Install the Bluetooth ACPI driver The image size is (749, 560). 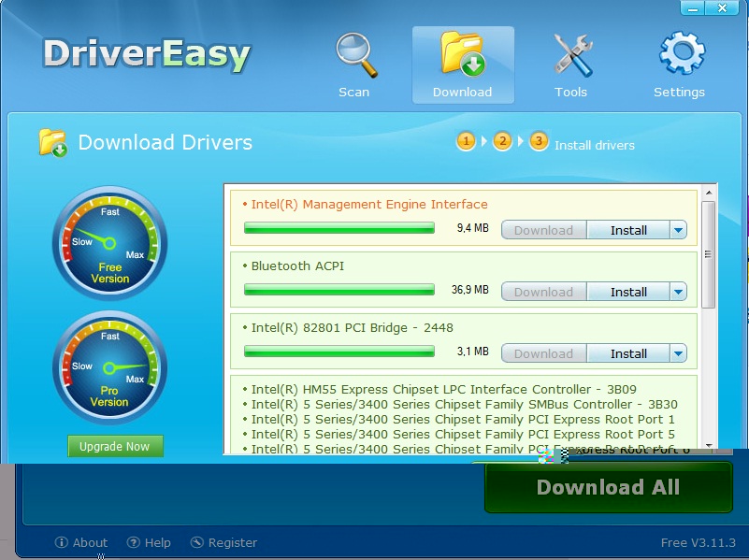pos(628,292)
